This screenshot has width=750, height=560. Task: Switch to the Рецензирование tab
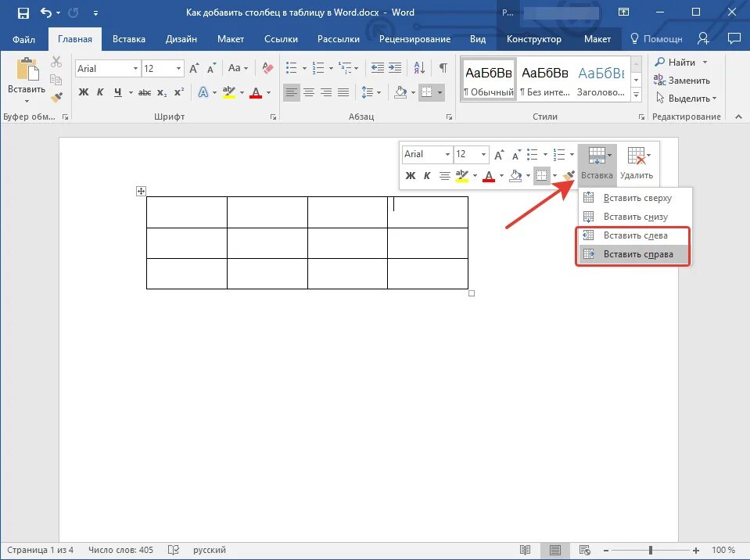(414, 39)
